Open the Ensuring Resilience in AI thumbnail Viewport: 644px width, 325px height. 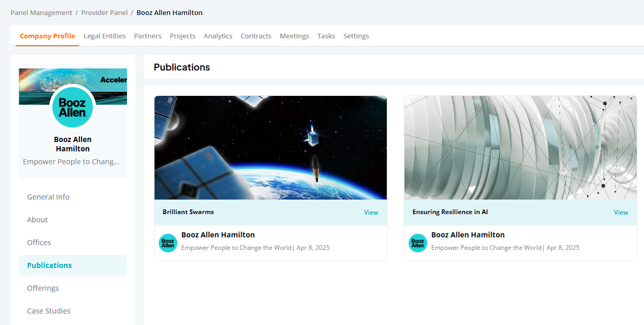pyautogui.click(x=521, y=148)
